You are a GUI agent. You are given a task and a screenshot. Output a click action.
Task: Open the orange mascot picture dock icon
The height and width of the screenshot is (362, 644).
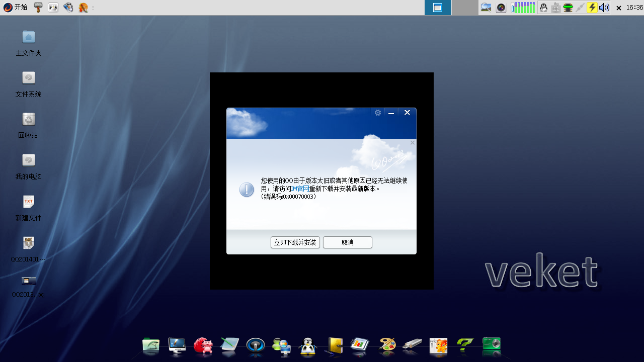coord(439,346)
